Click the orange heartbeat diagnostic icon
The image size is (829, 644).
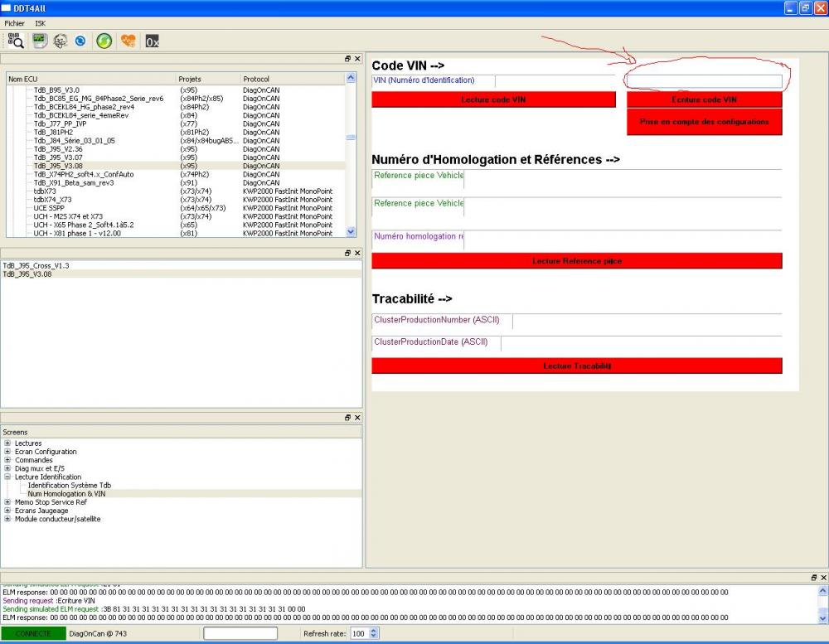point(128,41)
